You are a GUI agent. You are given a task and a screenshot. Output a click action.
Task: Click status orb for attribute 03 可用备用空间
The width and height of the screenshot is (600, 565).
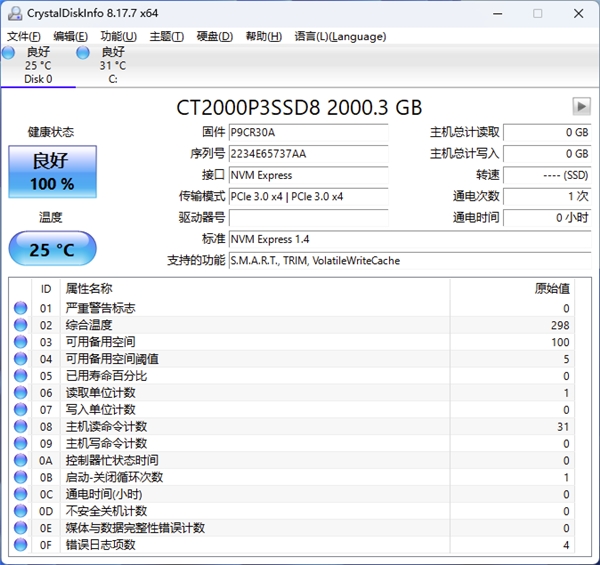tap(21, 342)
